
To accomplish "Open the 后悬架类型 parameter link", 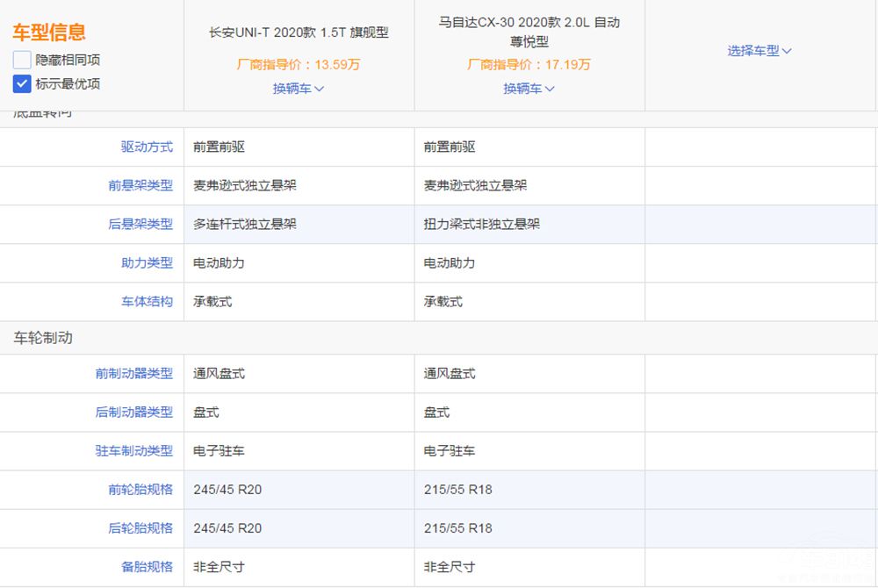I will 140,225.
